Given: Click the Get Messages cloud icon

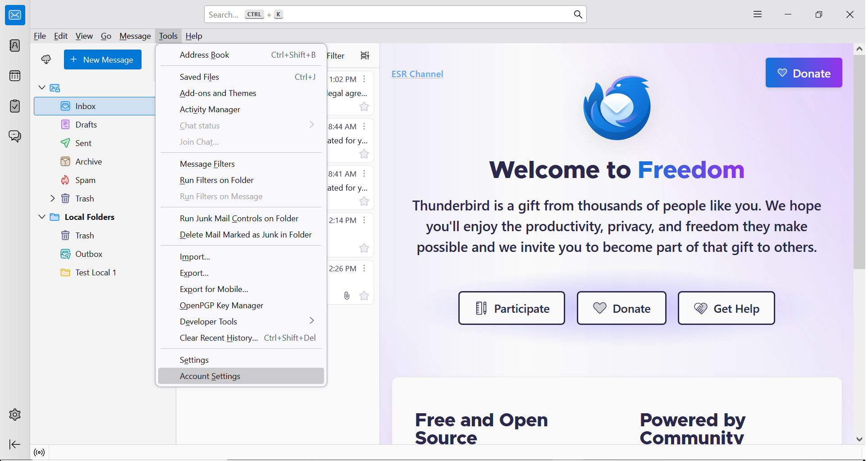Looking at the screenshot, I should (46, 59).
